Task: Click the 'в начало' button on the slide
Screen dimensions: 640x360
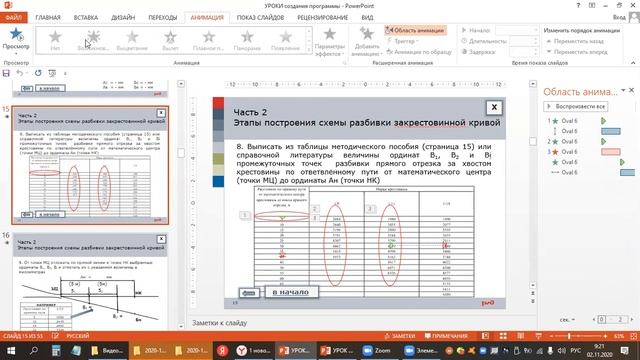Action: pos(291,292)
